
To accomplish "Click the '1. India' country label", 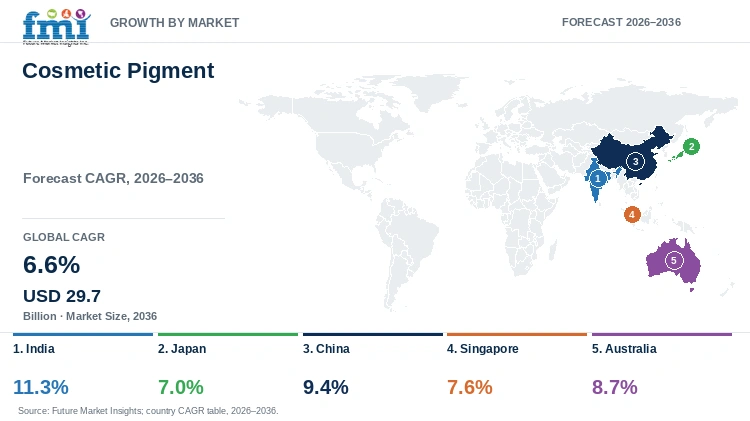I will coord(34,349).
